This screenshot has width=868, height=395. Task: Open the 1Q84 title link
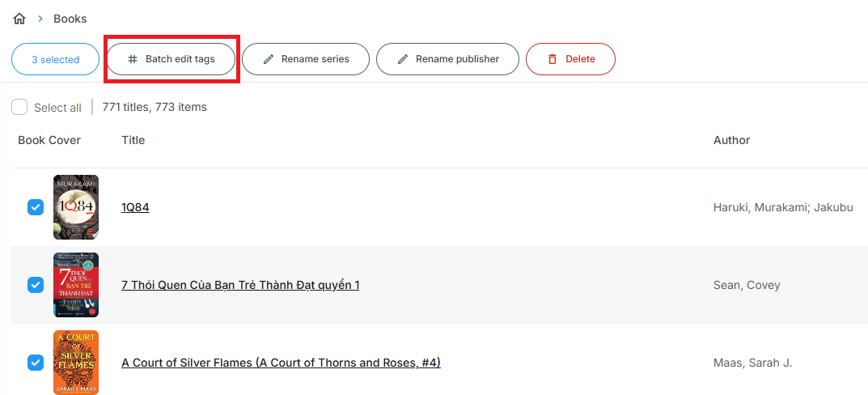135,207
